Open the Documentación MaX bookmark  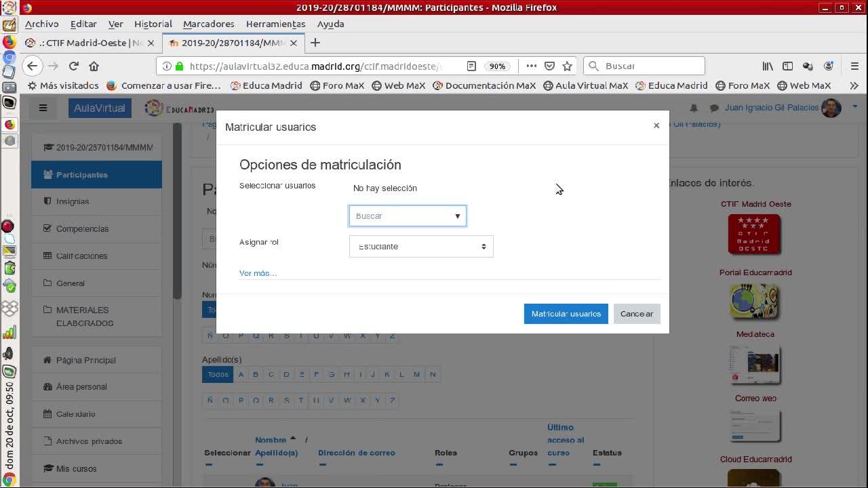click(x=484, y=85)
